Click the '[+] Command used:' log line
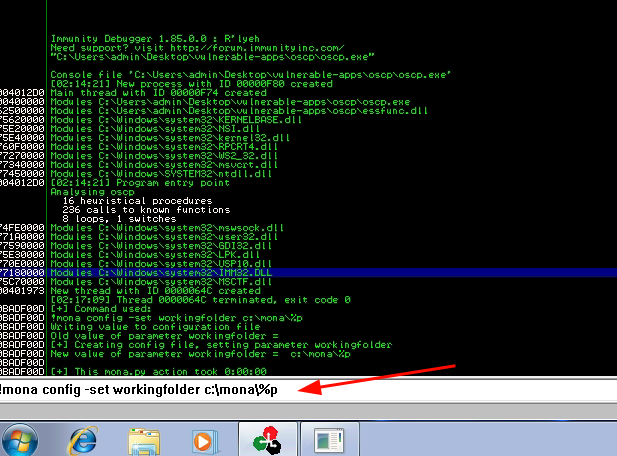 [101, 309]
